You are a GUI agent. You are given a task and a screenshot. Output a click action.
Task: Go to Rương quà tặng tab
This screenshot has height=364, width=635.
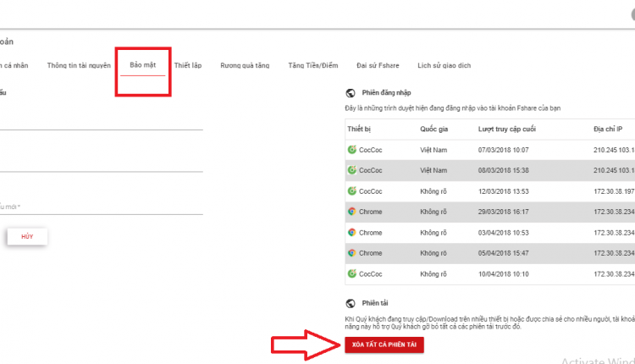(x=245, y=65)
